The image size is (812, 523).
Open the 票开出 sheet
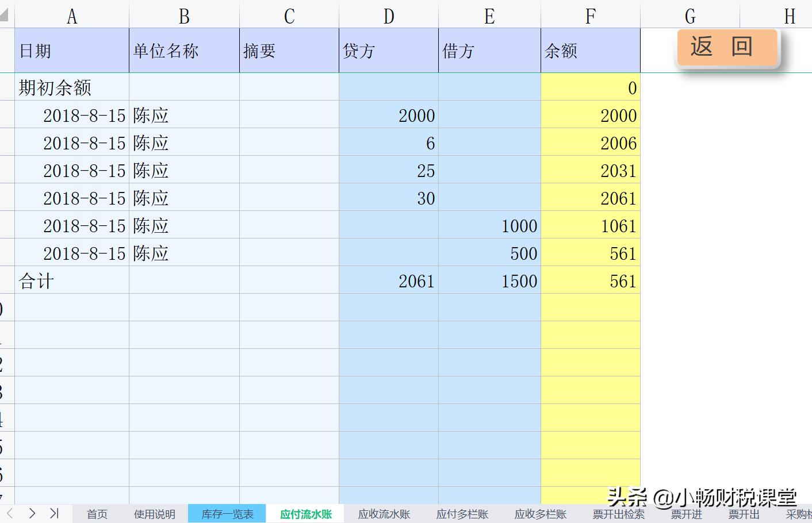pyautogui.click(x=744, y=514)
